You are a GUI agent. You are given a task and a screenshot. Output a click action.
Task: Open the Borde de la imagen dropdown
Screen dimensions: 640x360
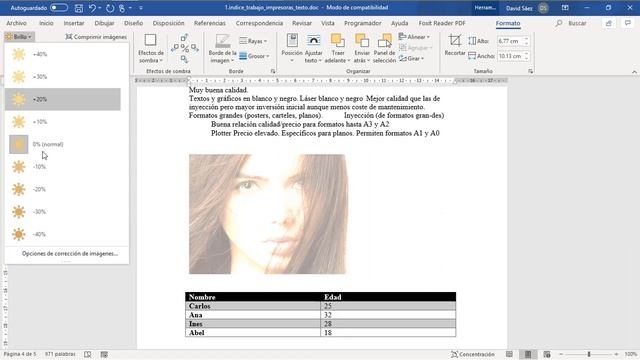[222, 48]
